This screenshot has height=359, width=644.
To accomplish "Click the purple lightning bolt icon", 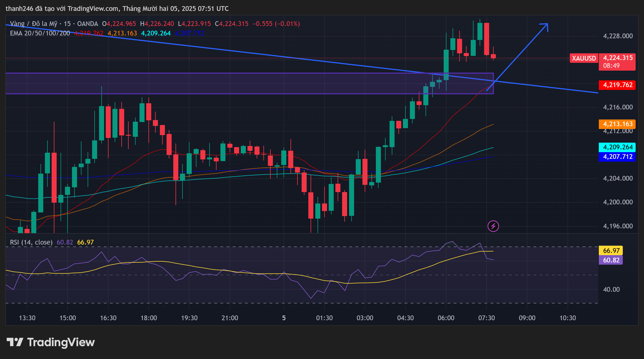I will pos(493,226).
